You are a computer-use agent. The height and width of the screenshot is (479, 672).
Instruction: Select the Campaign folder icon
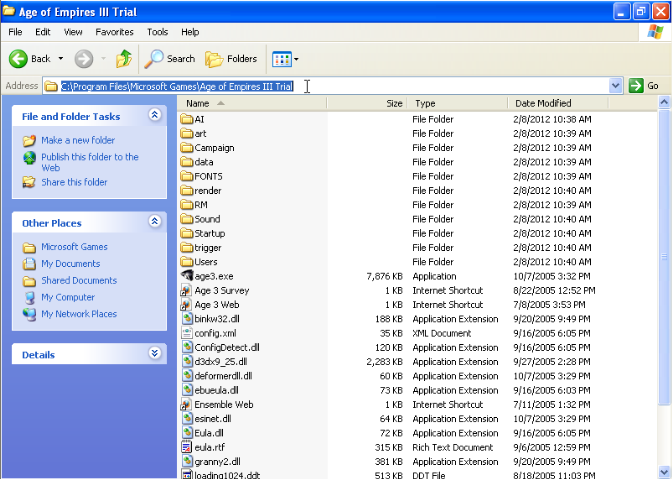click(186, 147)
